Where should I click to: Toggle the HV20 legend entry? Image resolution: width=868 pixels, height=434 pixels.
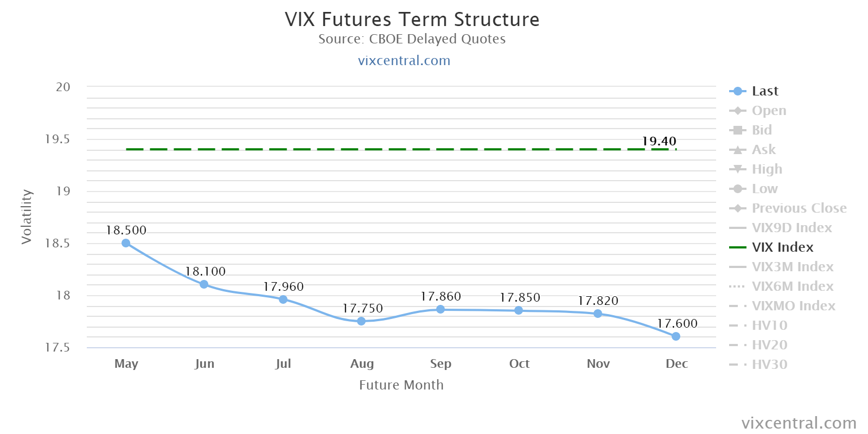tap(769, 345)
